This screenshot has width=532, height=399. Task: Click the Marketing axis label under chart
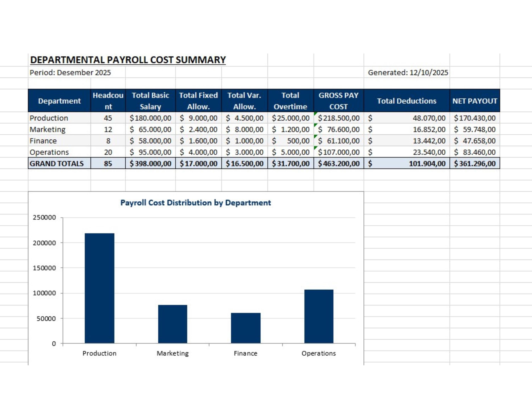tap(173, 353)
